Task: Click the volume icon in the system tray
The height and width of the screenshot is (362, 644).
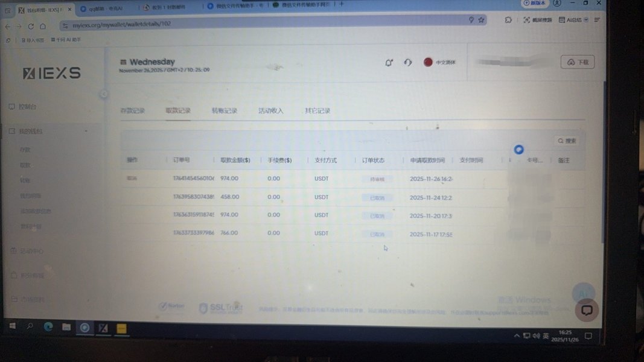Action: coord(536,335)
